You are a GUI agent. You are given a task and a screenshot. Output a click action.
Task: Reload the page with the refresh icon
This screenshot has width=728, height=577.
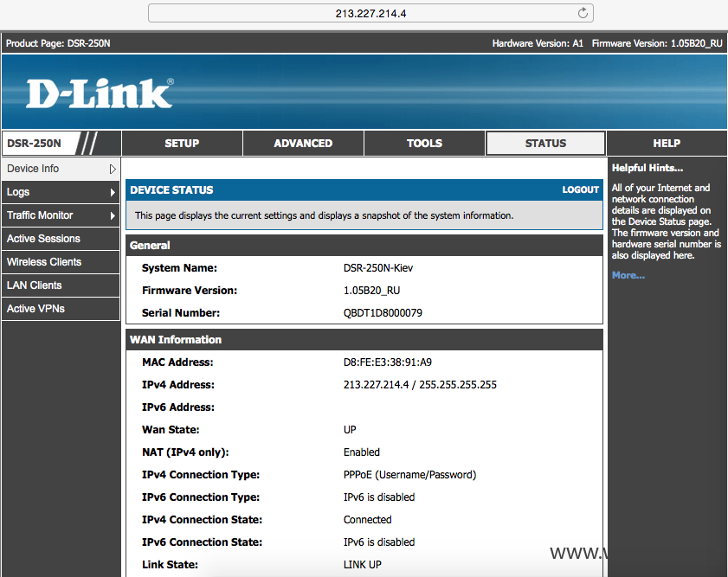pyautogui.click(x=583, y=13)
